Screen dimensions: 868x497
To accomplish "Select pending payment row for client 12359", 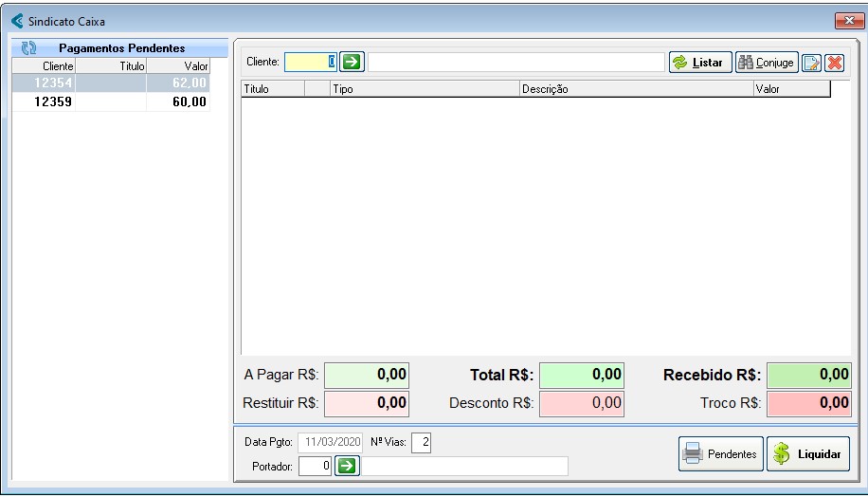I will 110,102.
